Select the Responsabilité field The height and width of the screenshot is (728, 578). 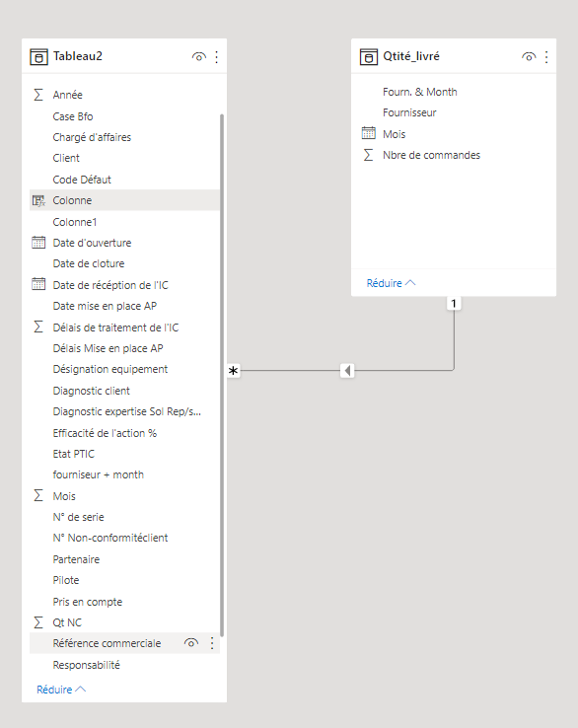pyautogui.click(x=124, y=665)
